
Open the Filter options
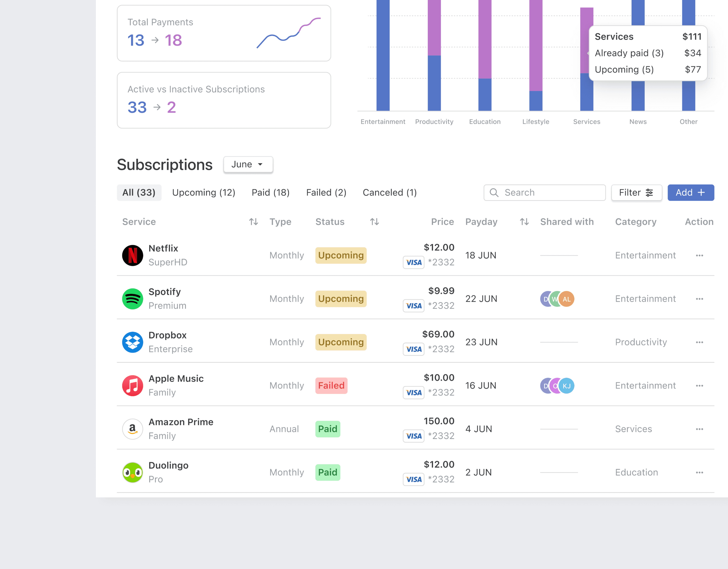click(x=636, y=193)
